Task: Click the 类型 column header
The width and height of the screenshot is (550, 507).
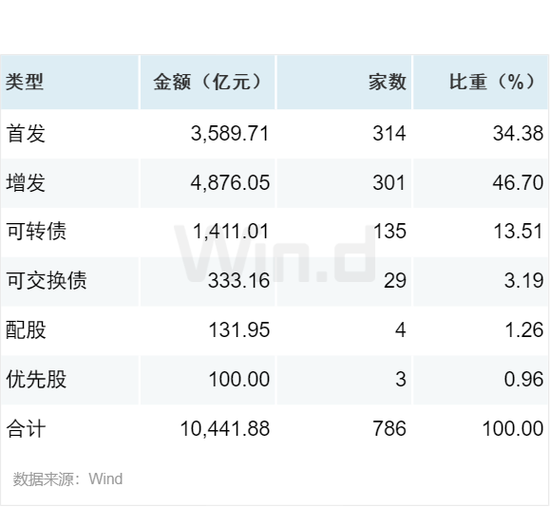Action: point(25,82)
